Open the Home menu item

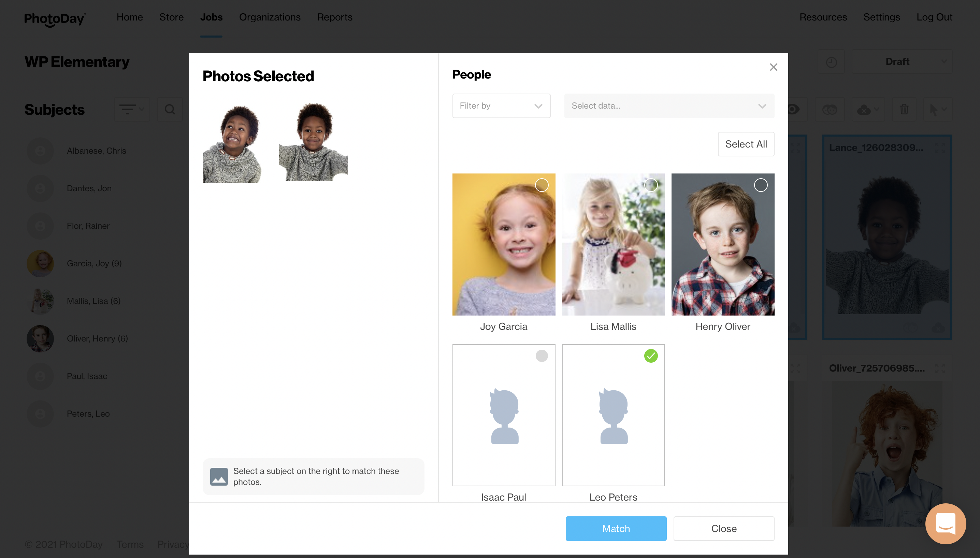[x=130, y=17]
